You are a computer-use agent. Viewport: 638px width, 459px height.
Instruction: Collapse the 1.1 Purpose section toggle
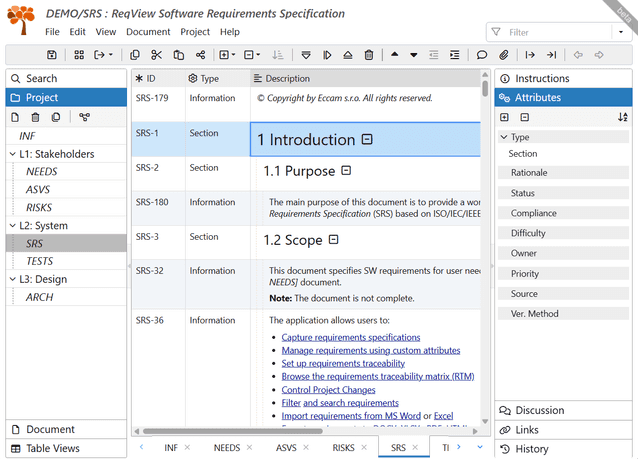click(346, 170)
